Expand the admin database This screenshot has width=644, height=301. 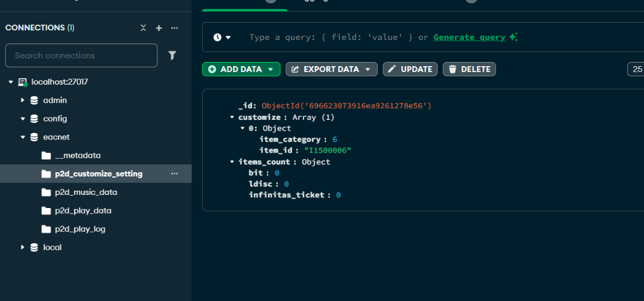(x=23, y=100)
